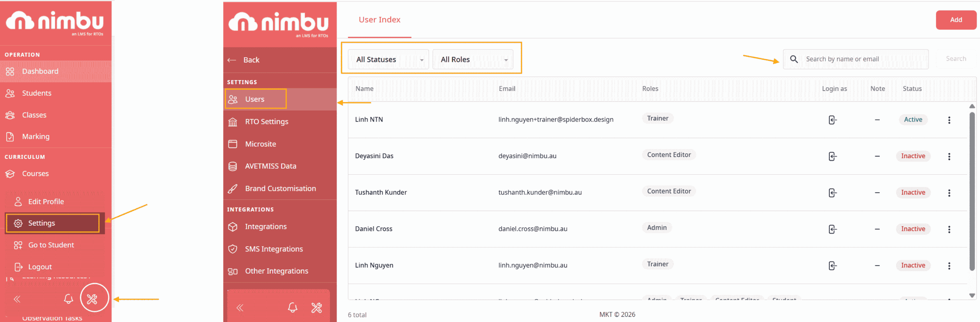This screenshot has height=322, width=980.
Task: Click the email deyasini@nimbu.au
Action: (x=527, y=156)
